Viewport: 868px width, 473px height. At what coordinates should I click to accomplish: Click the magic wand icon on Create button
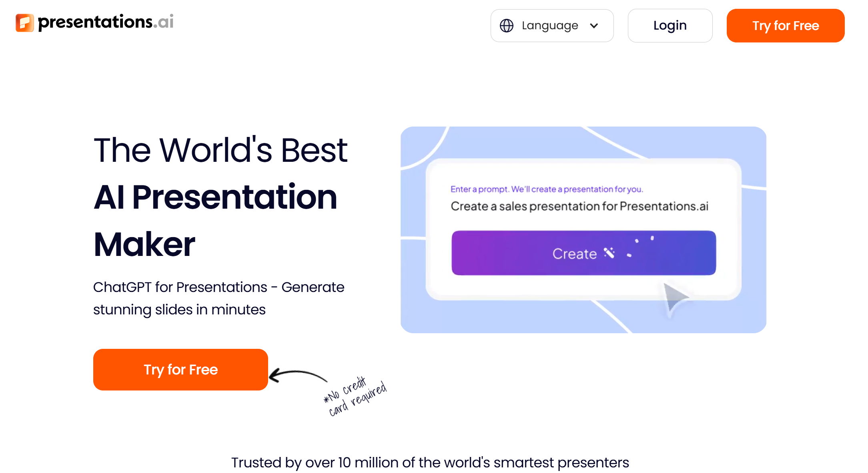click(x=608, y=253)
